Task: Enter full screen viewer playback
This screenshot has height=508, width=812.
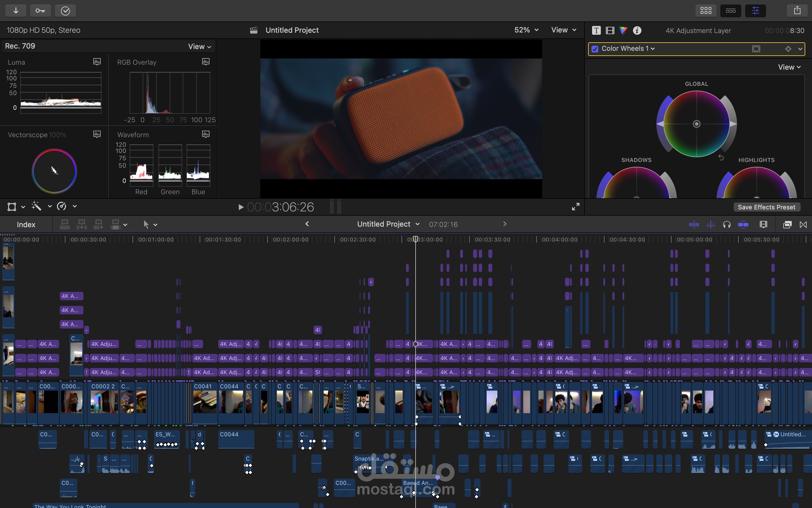Action: pos(575,207)
